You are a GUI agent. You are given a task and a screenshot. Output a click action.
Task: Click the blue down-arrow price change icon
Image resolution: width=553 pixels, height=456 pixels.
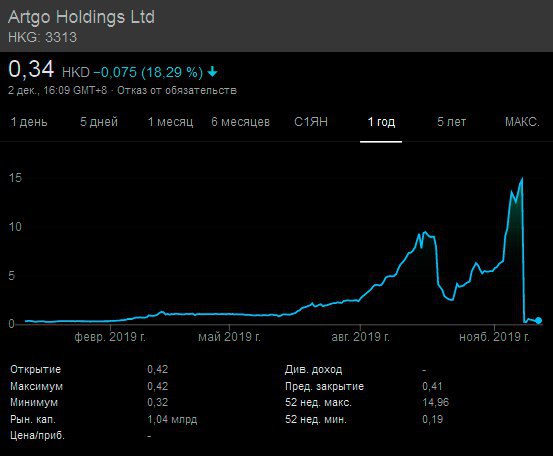[212, 72]
